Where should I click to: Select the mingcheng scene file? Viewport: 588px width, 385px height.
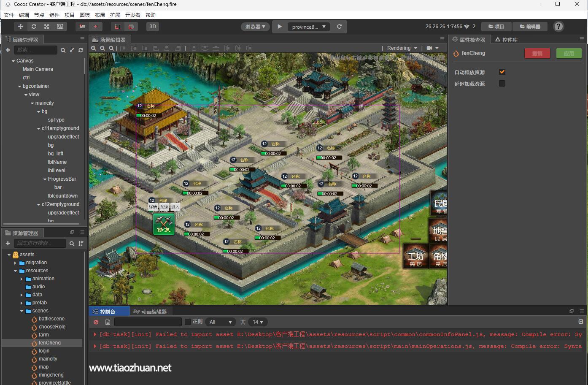click(51, 375)
